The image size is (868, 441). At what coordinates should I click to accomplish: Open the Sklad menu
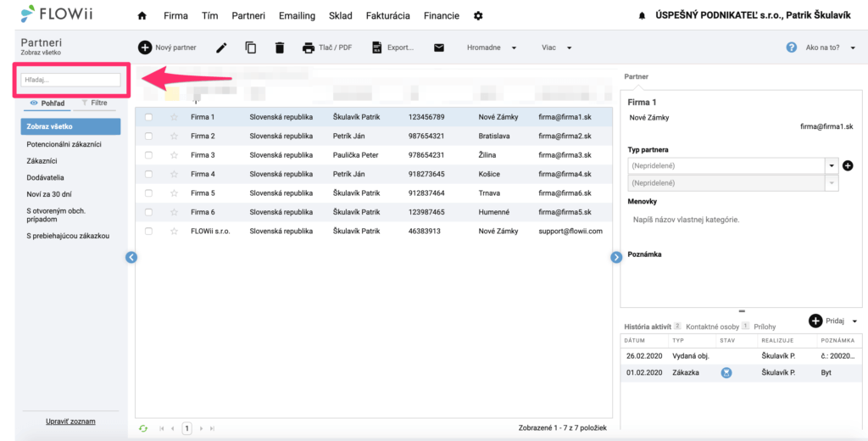(341, 16)
